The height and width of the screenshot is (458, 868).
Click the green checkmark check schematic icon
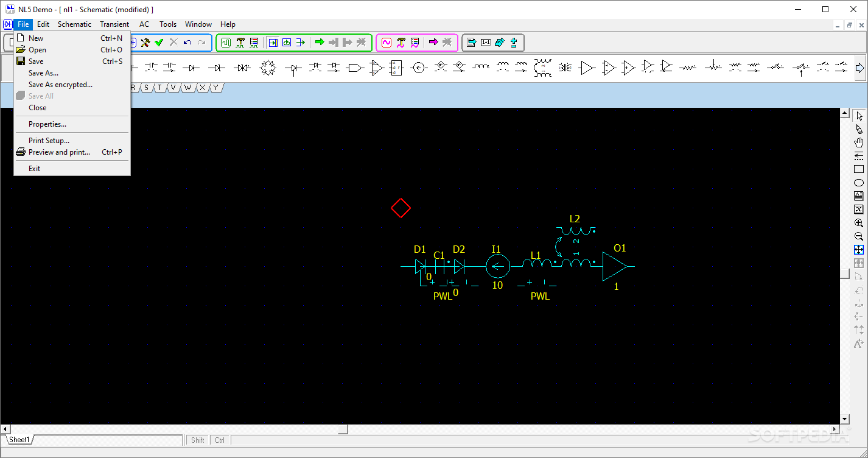click(159, 43)
